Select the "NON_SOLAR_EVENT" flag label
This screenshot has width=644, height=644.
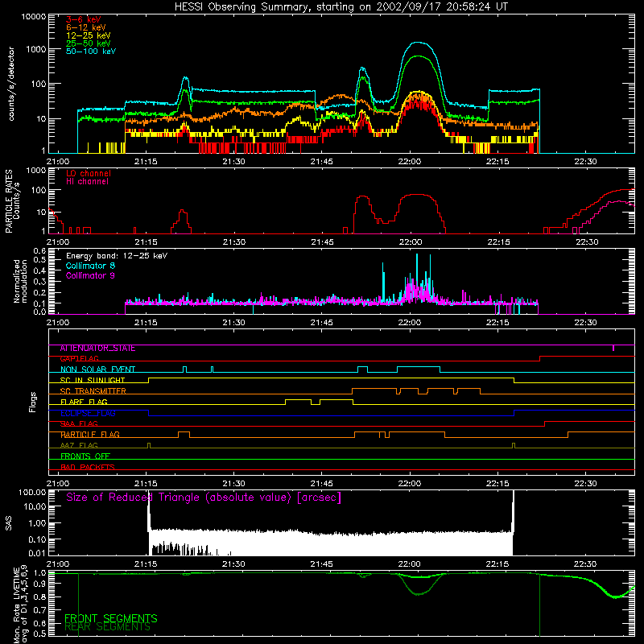pos(97,369)
